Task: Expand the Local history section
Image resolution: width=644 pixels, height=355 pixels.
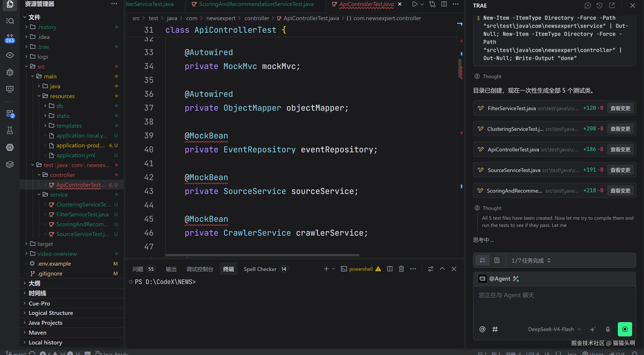Action: click(x=72, y=342)
